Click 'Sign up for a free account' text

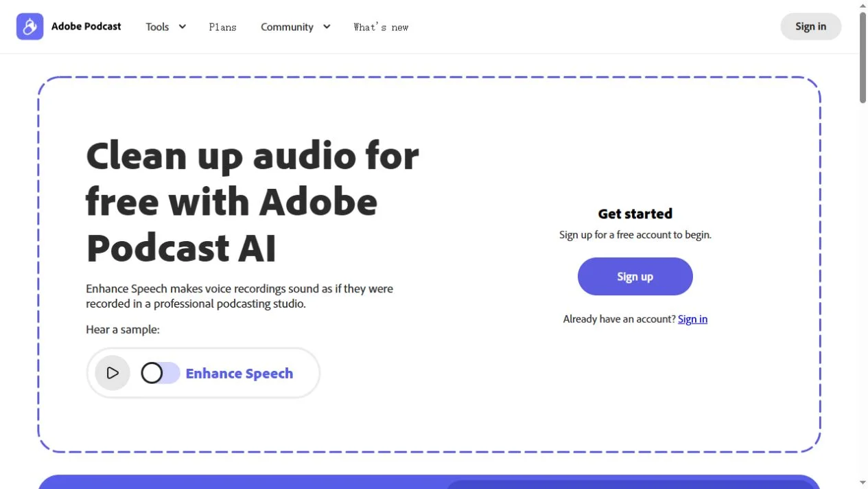[x=635, y=235]
